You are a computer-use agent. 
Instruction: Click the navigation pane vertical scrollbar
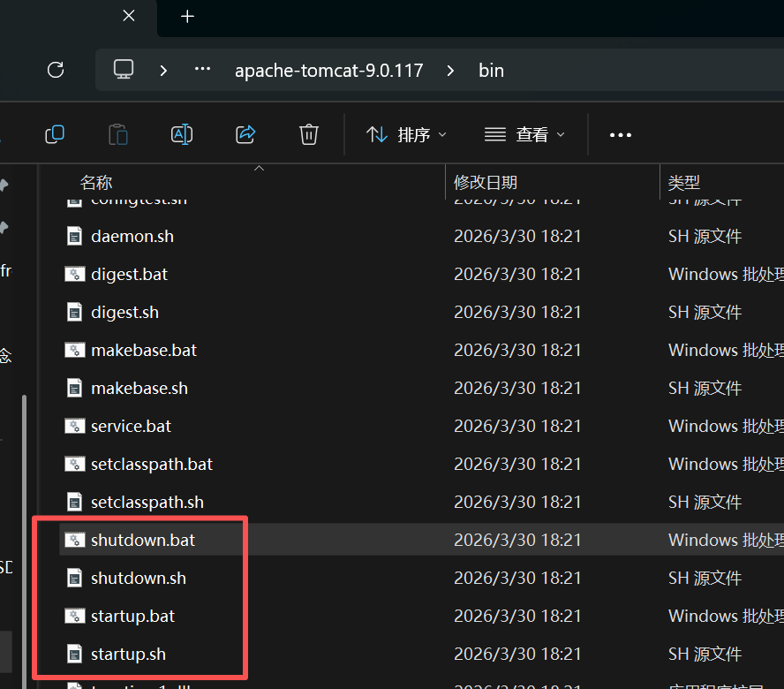(x=24, y=541)
